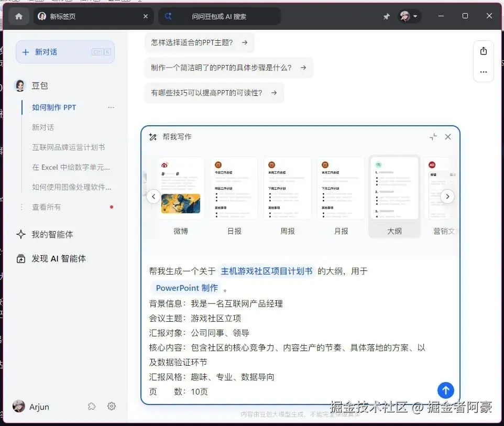Screen dimensions: 504x426
Task: Open 如何使用图像处理软件 conversation
Action: tap(72, 187)
